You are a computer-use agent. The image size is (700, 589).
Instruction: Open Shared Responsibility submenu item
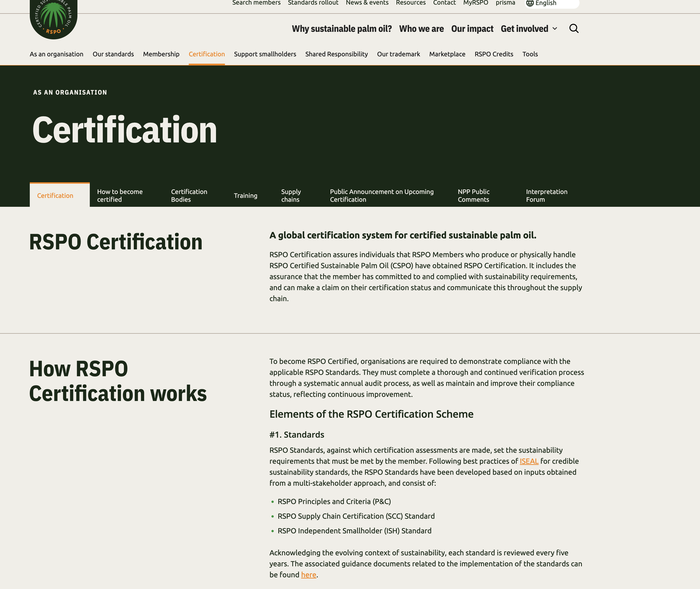336,54
